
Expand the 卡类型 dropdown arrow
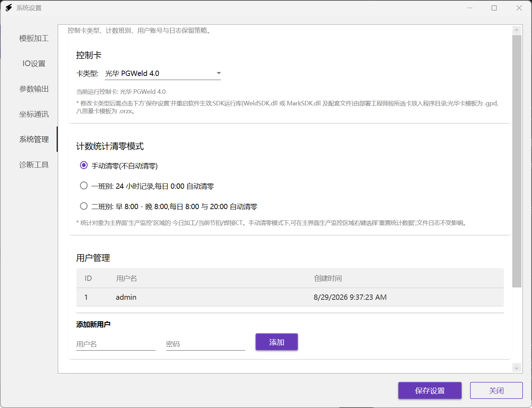point(218,73)
